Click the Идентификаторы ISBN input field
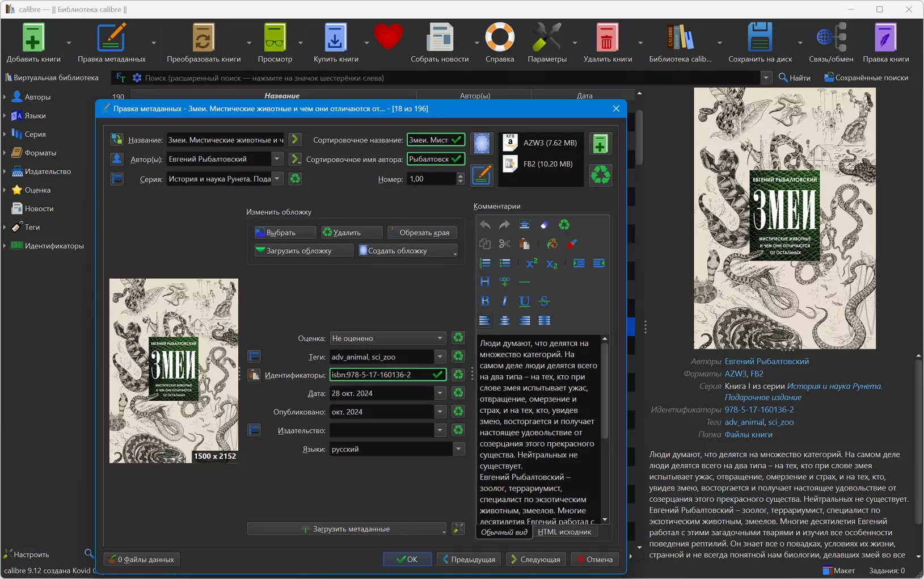This screenshot has height=579, width=924. coord(387,375)
